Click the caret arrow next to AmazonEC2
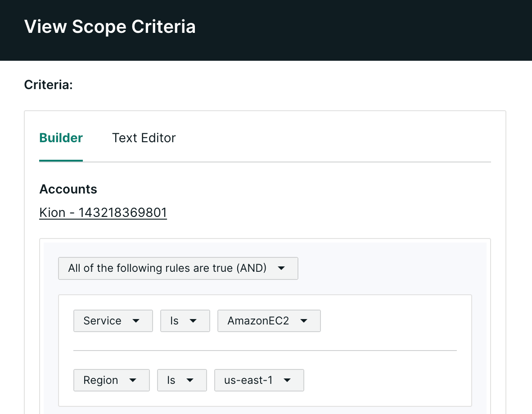532x414 pixels. tap(304, 321)
